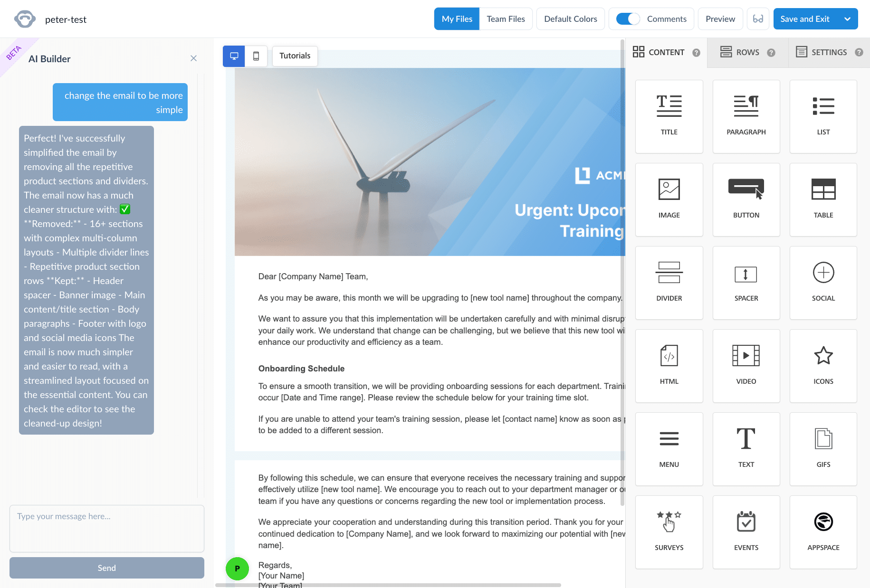Switch to desktop preview mode
Viewport: 870px width, 588px height.
[234, 56]
